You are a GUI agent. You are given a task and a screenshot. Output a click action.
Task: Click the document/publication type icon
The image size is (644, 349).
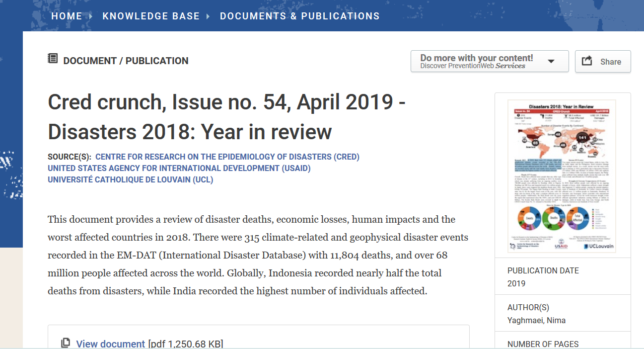point(53,59)
